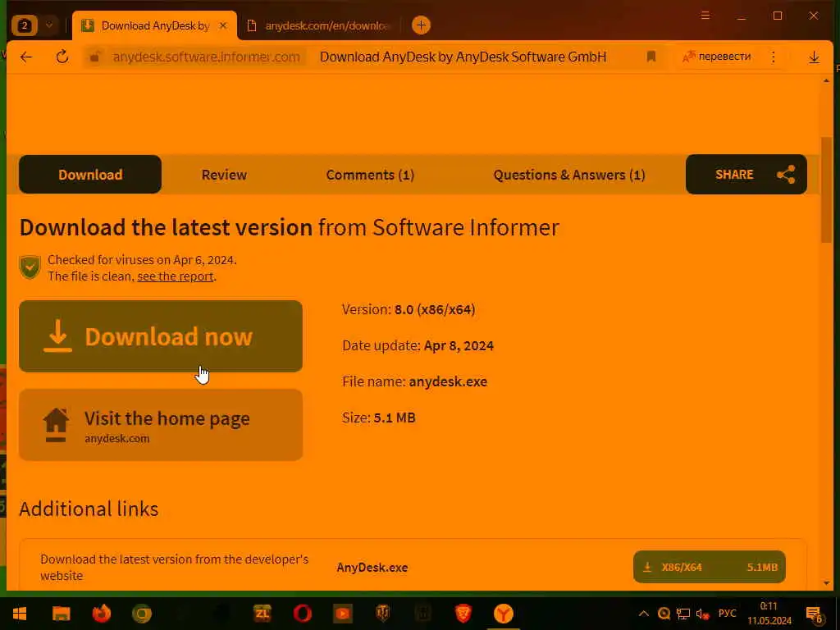Launch Firefox from the taskbar

101,614
